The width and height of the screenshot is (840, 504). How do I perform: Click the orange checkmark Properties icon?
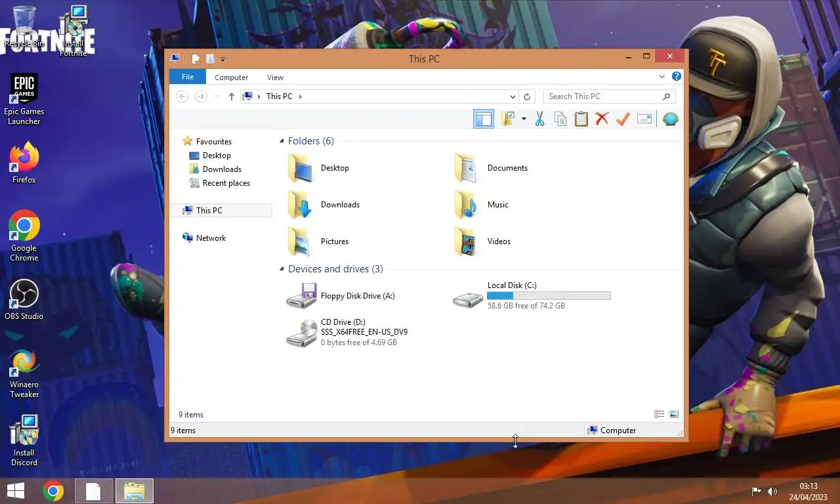pyautogui.click(x=623, y=119)
